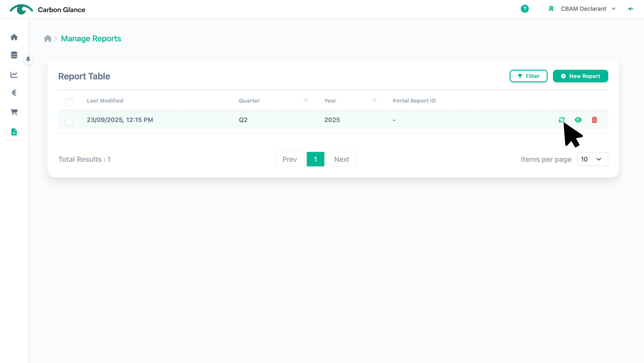The image size is (644, 363).
Task: Tick the select-all checkbox in the table header
Action: pyautogui.click(x=69, y=102)
